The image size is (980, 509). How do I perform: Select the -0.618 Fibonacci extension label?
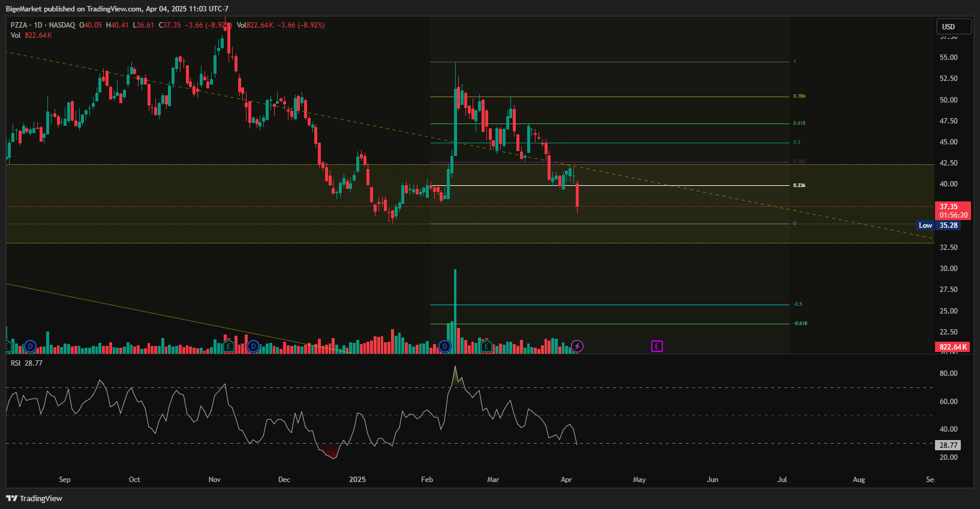[x=801, y=323]
